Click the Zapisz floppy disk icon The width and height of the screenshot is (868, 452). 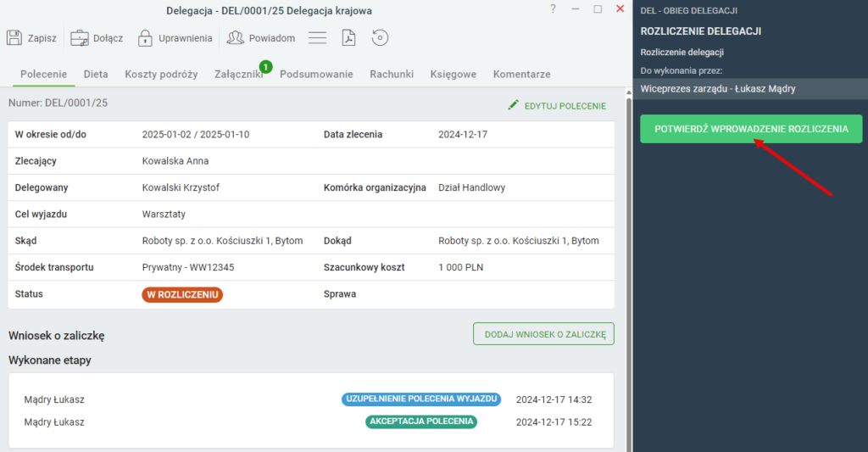point(14,37)
